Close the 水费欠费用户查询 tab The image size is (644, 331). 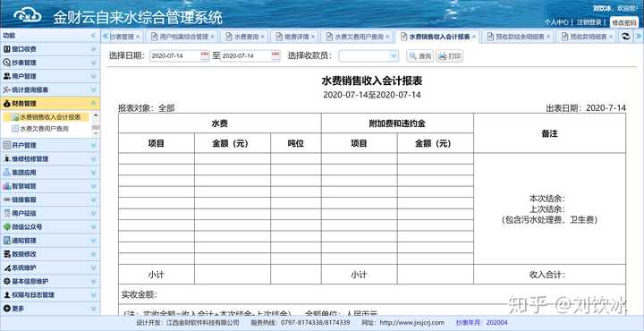pyautogui.click(x=387, y=37)
